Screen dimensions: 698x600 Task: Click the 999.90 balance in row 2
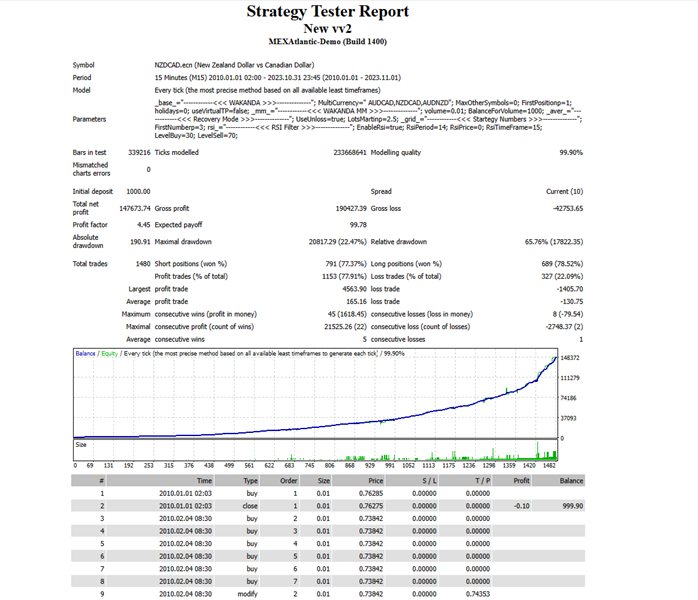point(573,506)
